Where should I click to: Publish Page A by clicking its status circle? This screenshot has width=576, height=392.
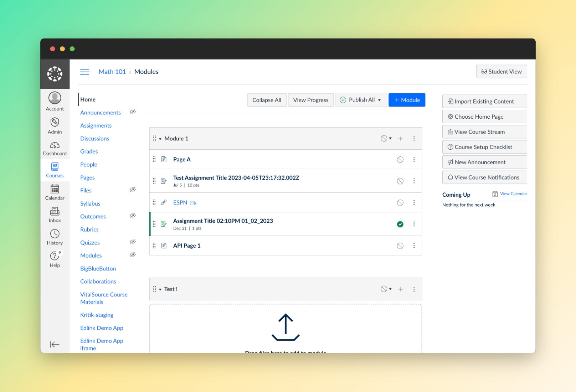tap(400, 159)
